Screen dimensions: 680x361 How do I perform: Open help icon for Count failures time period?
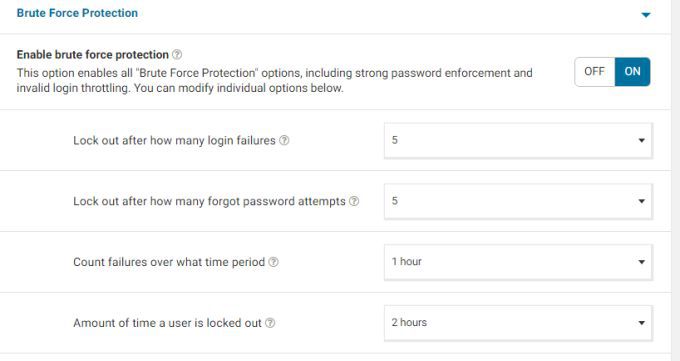pos(274,262)
